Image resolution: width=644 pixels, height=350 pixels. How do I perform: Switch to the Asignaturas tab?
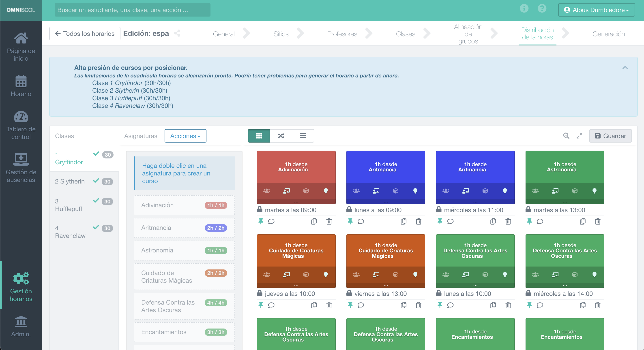pos(141,136)
